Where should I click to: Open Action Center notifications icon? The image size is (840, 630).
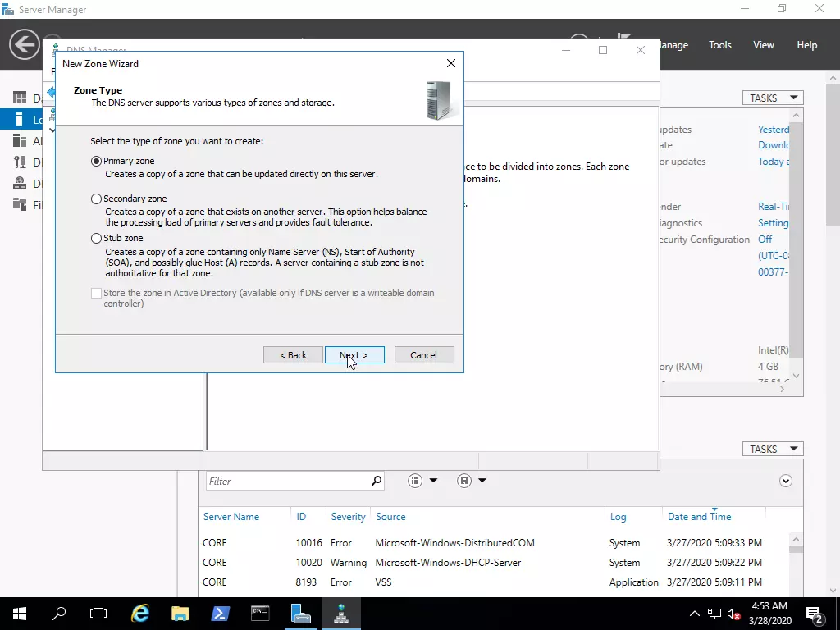[x=815, y=613]
